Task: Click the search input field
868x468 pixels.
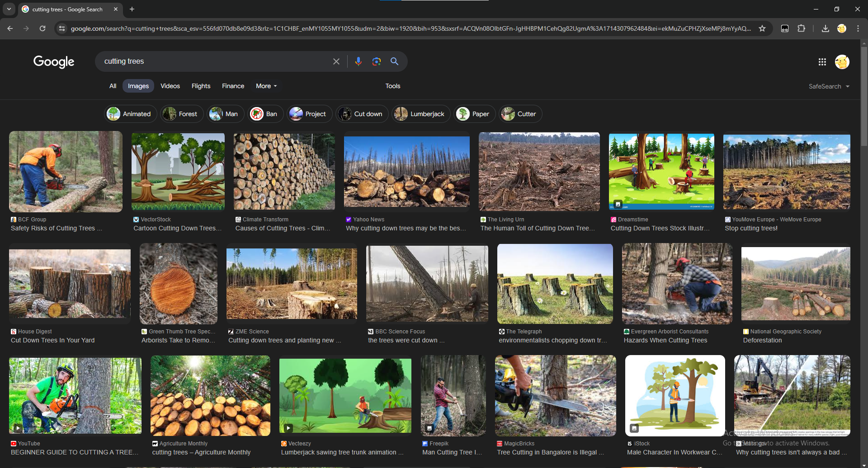Action: point(215,61)
